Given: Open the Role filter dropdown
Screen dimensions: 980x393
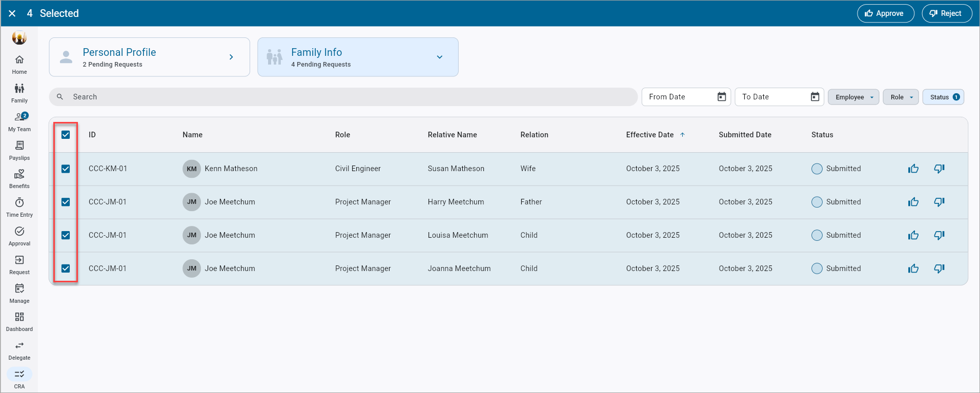Looking at the screenshot, I should [x=901, y=97].
